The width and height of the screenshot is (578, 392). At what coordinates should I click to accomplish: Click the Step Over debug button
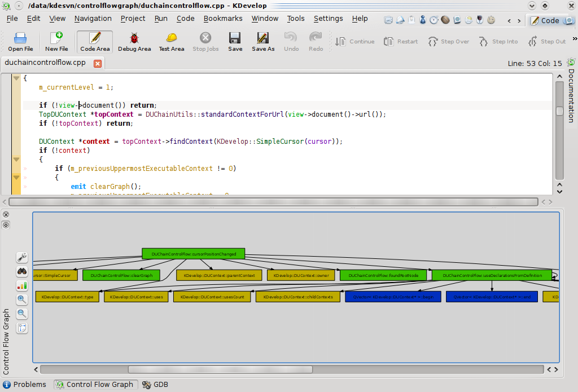448,41
